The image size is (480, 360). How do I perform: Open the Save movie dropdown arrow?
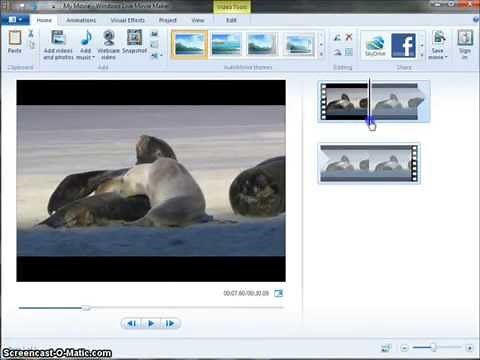click(x=446, y=57)
